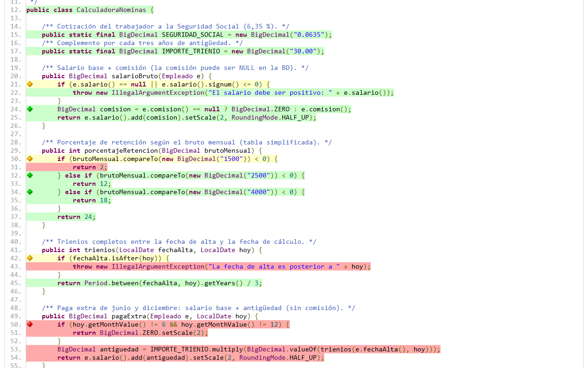Click line number 49 in the gutter
Viewport: 588px width, 368px height.
[15, 316]
